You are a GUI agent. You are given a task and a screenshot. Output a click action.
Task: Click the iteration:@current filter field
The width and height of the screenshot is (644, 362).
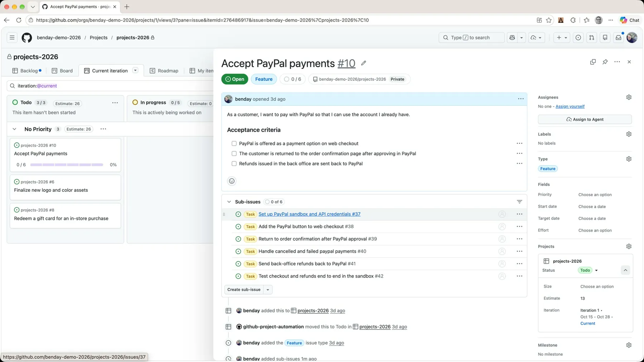(110, 86)
